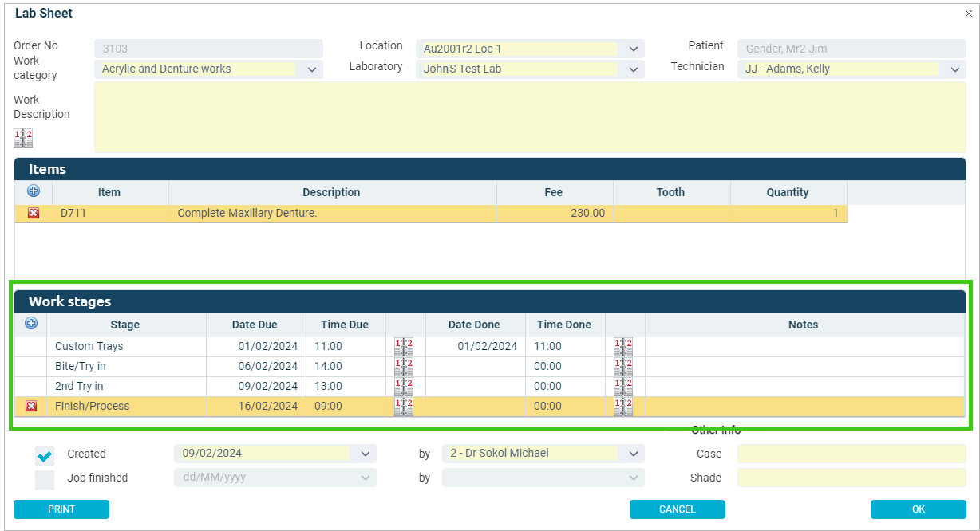
Task: Click the Quantity column header
Action: point(788,192)
